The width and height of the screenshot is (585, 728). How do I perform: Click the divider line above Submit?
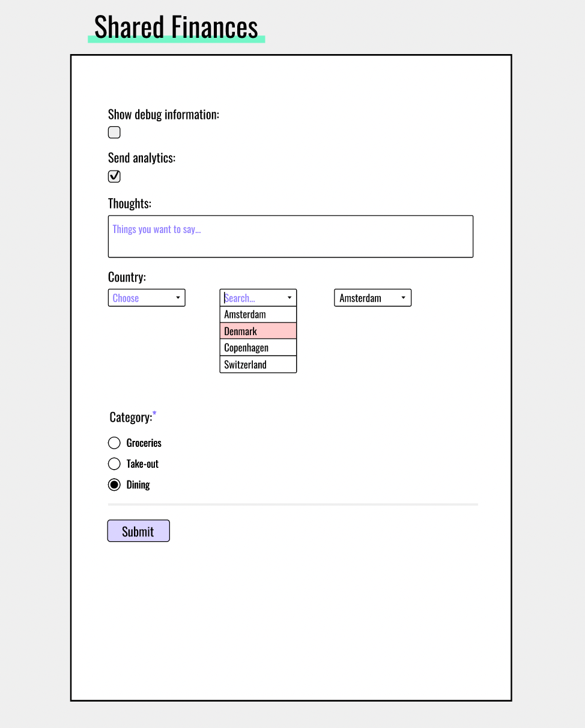click(x=292, y=504)
